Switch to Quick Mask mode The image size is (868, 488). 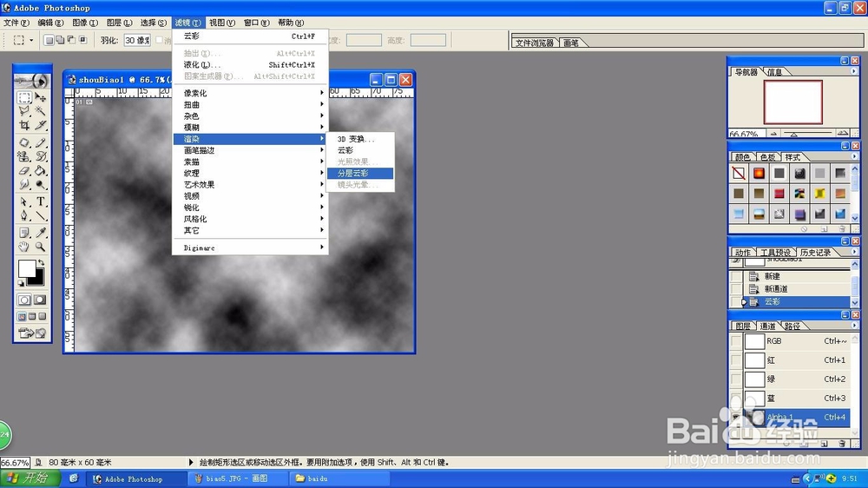point(40,300)
